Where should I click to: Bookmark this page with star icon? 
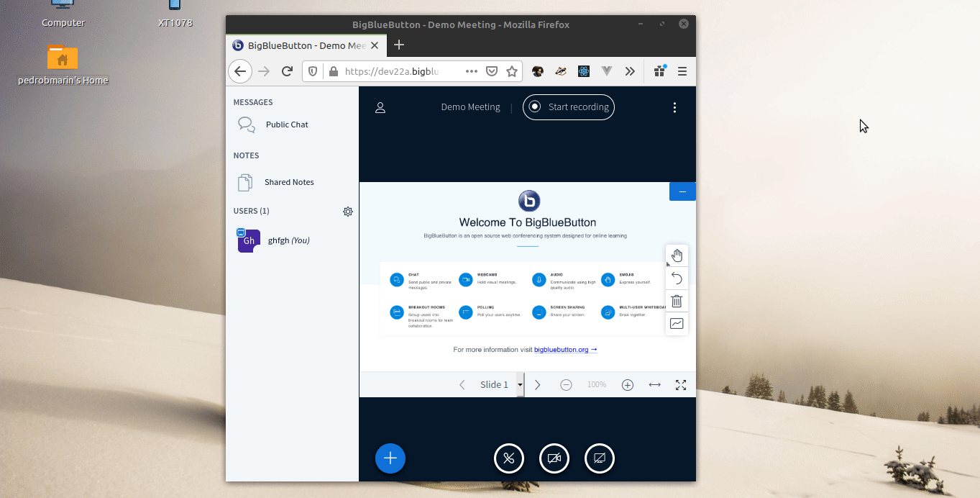[x=512, y=71]
